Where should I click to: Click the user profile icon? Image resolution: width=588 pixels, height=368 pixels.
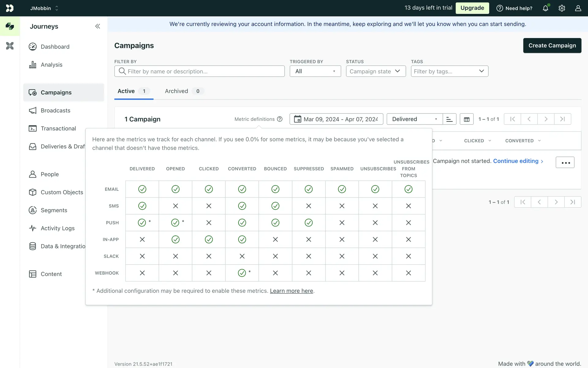pyautogui.click(x=578, y=8)
